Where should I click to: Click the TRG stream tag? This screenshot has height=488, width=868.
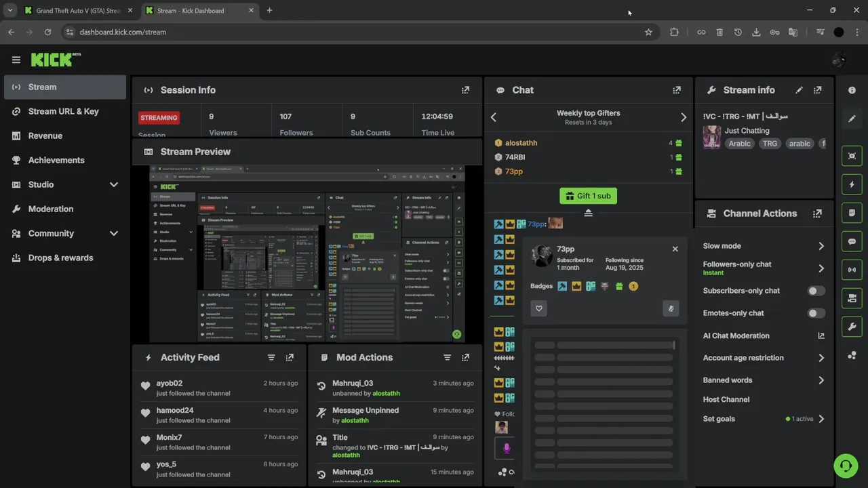(770, 144)
